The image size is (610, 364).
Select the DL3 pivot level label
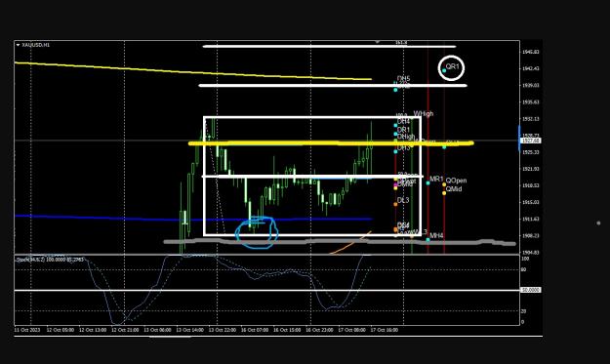(x=403, y=200)
